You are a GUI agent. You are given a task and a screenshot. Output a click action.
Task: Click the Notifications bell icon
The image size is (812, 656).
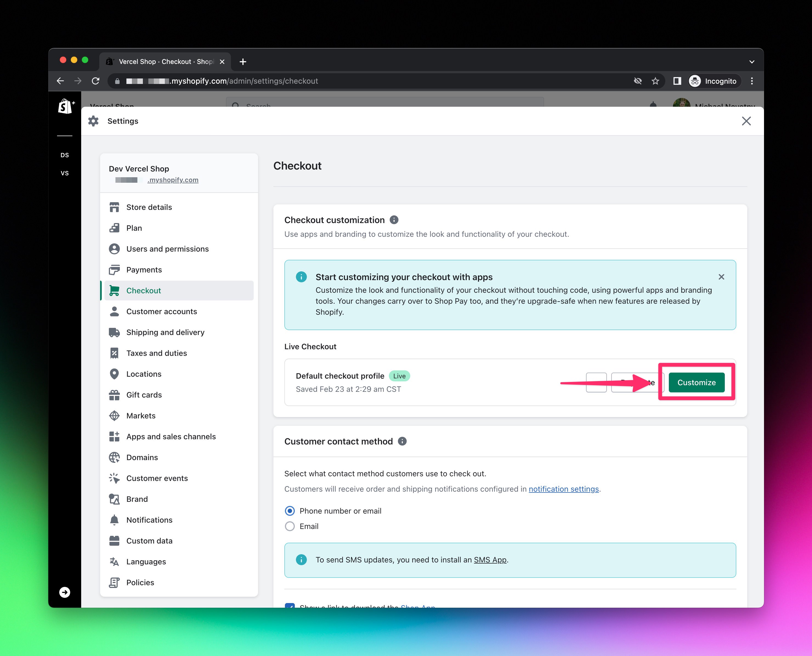(114, 520)
